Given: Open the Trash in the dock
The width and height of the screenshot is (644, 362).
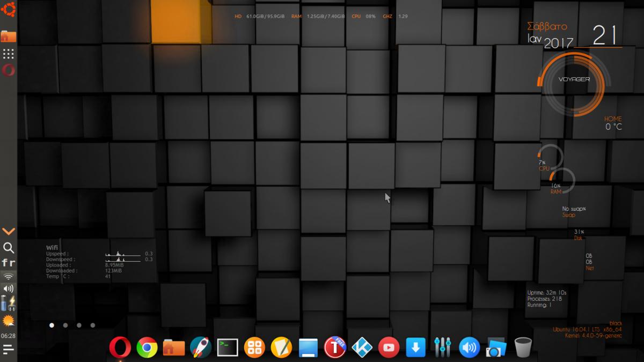Looking at the screenshot, I should [523, 348].
